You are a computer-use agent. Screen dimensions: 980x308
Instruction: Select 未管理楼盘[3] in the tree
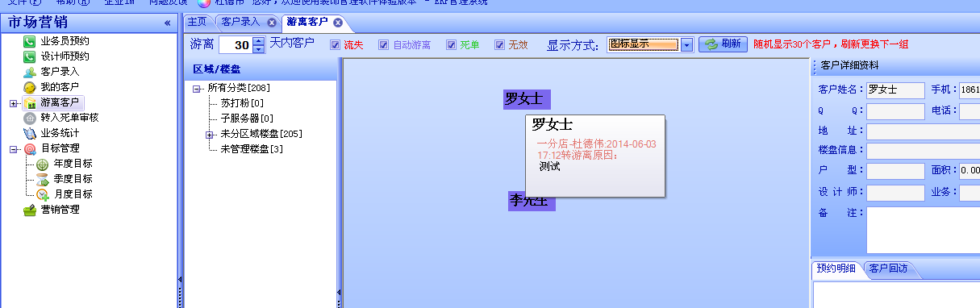click(x=252, y=149)
